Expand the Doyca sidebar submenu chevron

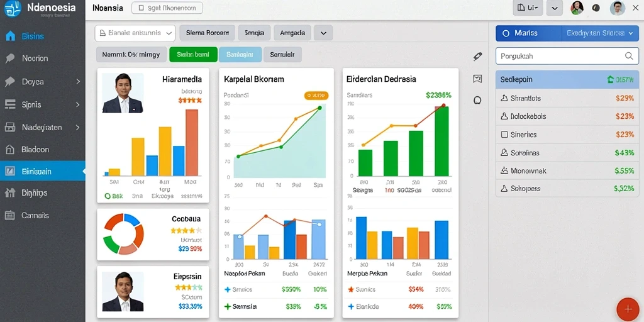click(x=78, y=82)
